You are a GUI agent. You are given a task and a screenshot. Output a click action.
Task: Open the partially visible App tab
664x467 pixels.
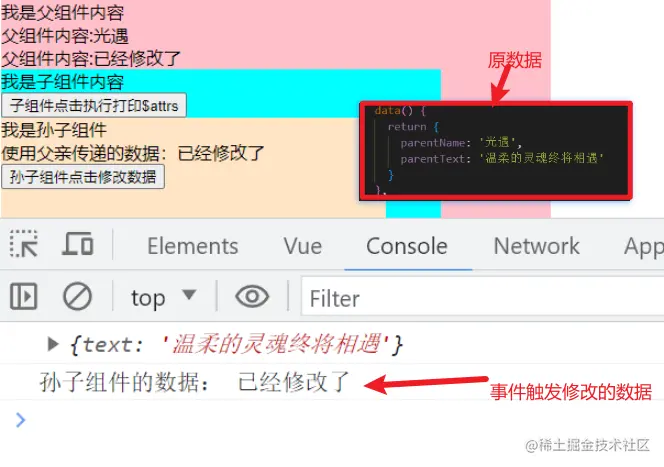pyautogui.click(x=643, y=247)
